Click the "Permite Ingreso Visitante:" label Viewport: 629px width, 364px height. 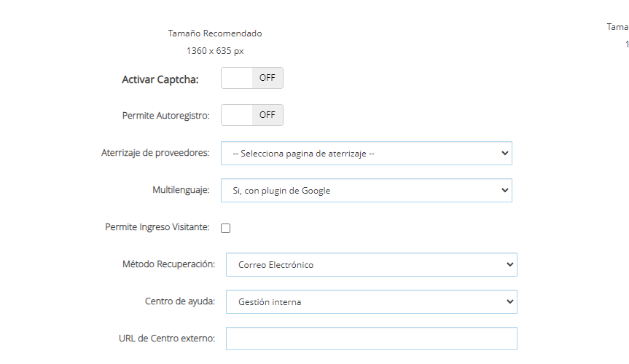[157, 227]
